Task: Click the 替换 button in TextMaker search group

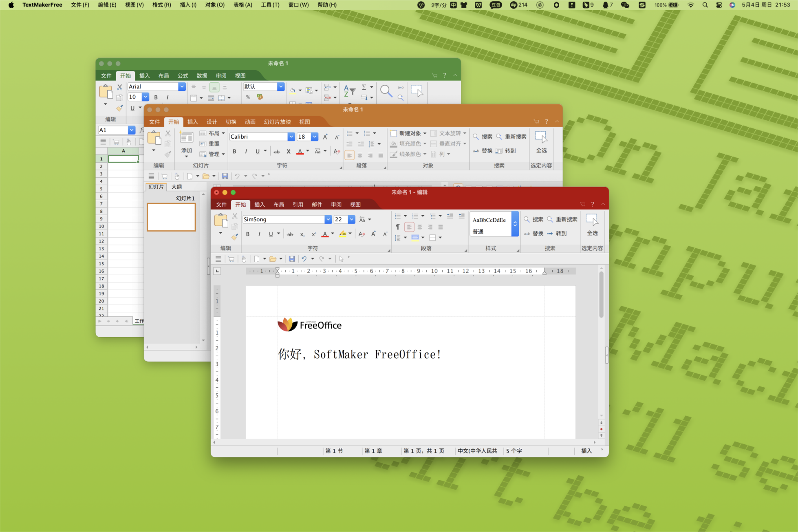Action: click(533, 234)
